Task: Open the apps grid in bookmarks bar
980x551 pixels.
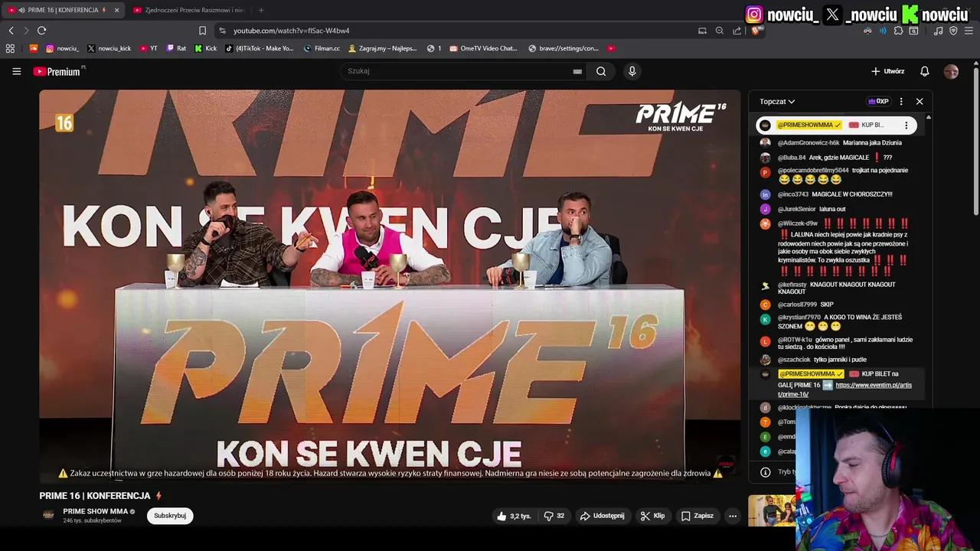Action: [x=10, y=48]
